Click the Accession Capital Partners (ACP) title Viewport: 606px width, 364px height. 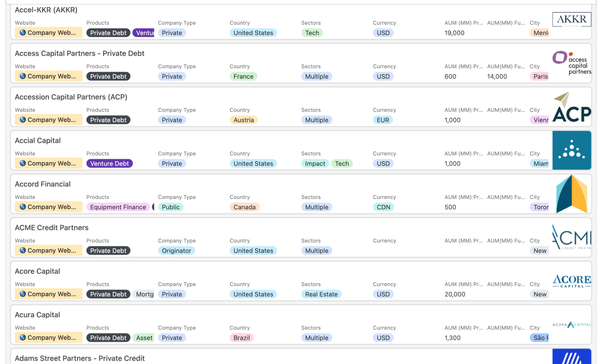[71, 97]
